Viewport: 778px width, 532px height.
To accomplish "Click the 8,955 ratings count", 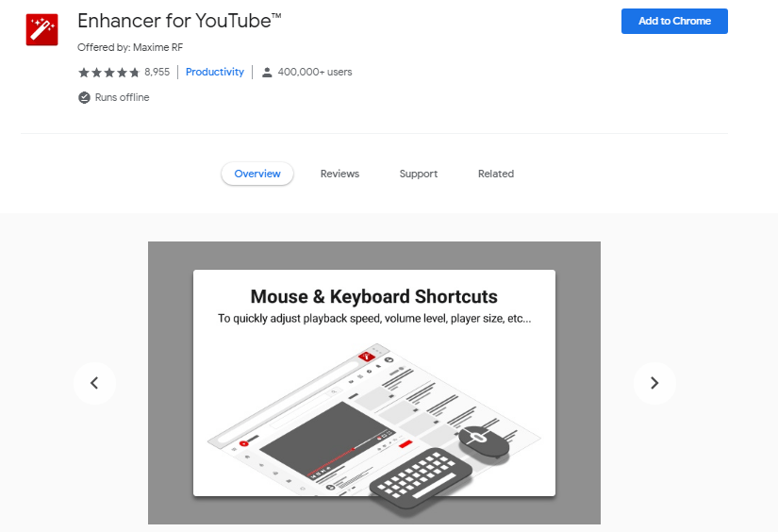I will pyautogui.click(x=157, y=72).
